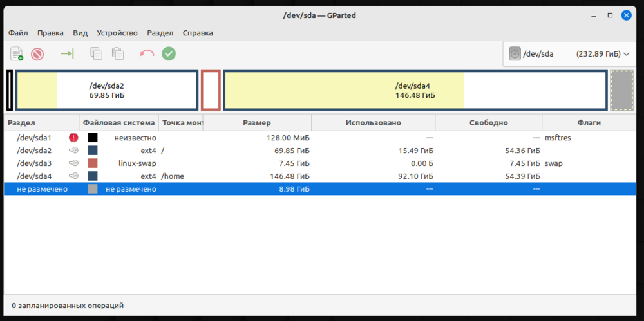Open the Справка menu
Viewport: 644px width, 321px height.
click(x=198, y=33)
